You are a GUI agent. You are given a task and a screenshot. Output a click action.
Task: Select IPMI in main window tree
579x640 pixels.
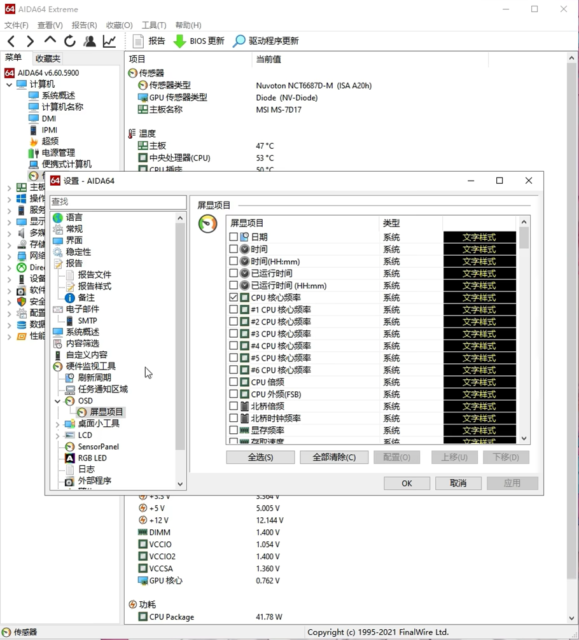(x=49, y=130)
